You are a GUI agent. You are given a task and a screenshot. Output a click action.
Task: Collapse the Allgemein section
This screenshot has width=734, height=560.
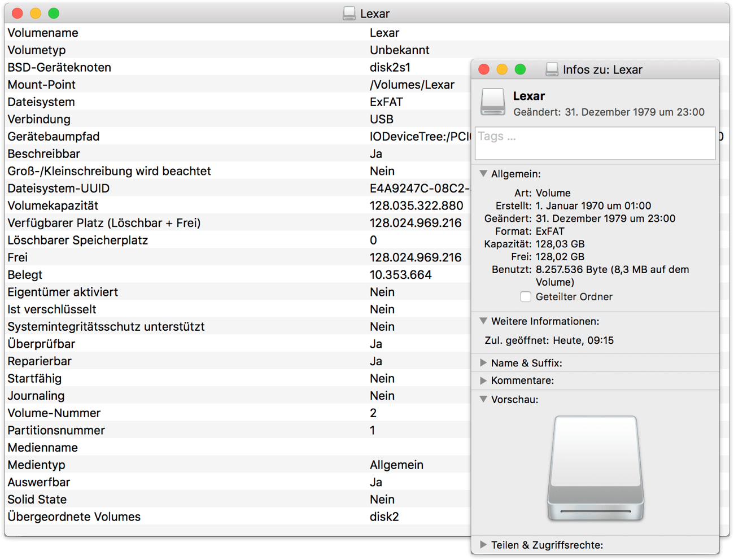[x=483, y=174]
